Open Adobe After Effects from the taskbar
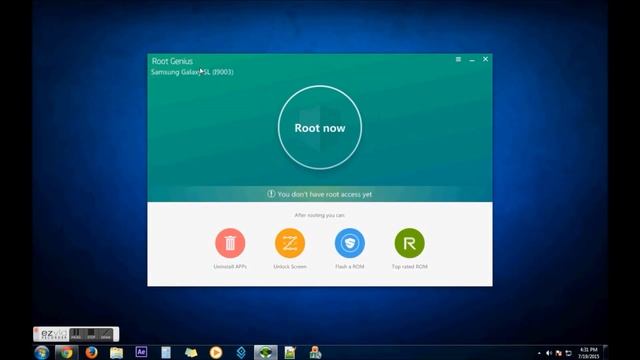Screen dimensions: 640x360 click(x=141, y=352)
